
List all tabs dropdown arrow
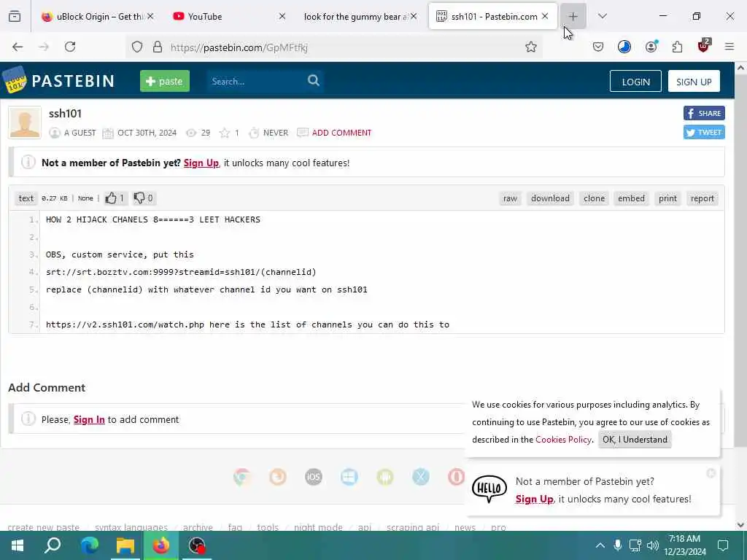602,16
